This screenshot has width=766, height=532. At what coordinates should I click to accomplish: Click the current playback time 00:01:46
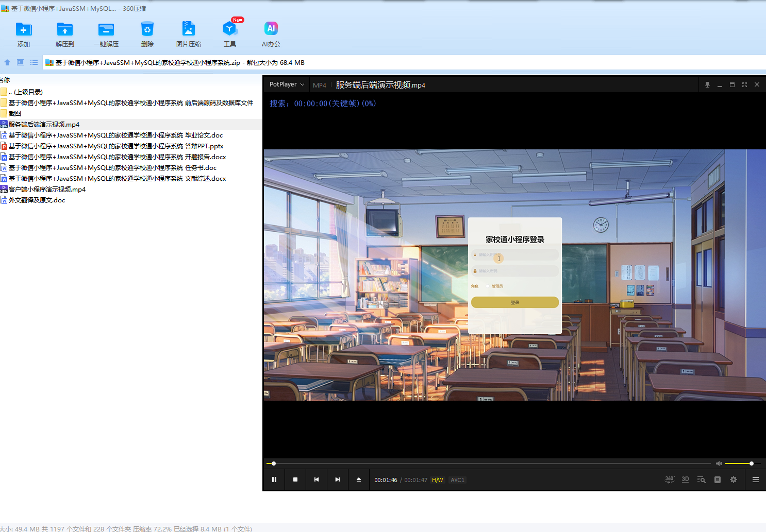(x=386, y=480)
